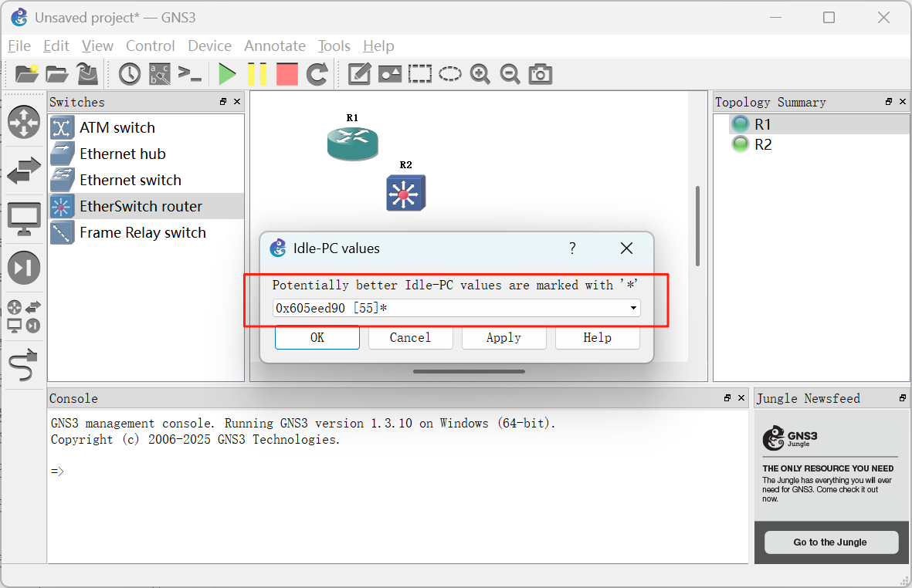Open the Control menu
Viewport: 912px width, 588px height.
pos(150,46)
